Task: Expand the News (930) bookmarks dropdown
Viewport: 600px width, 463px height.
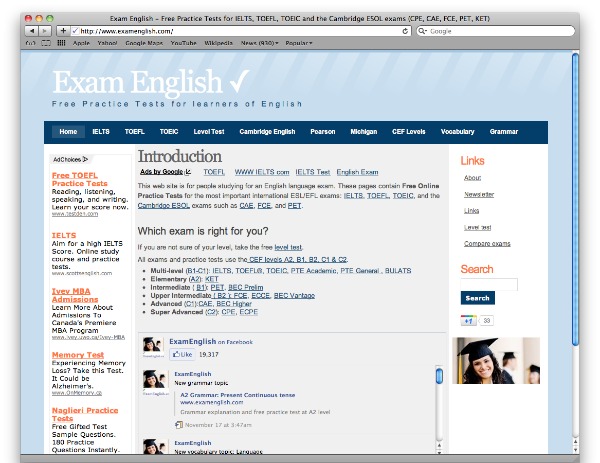Action: pyautogui.click(x=259, y=43)
